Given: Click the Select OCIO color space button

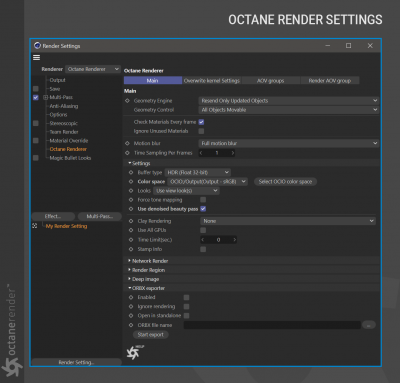Looking at the screenshot, I should [x=285, y=182].
